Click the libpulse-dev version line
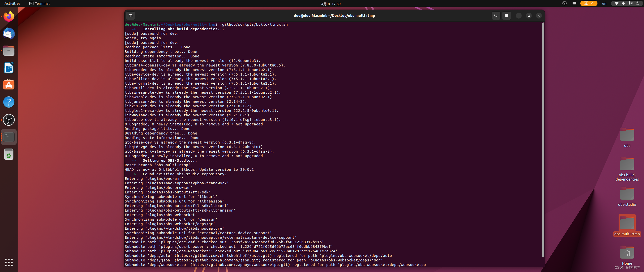Image resolution: width=644 pixels, height=272 pixels. 203,120
